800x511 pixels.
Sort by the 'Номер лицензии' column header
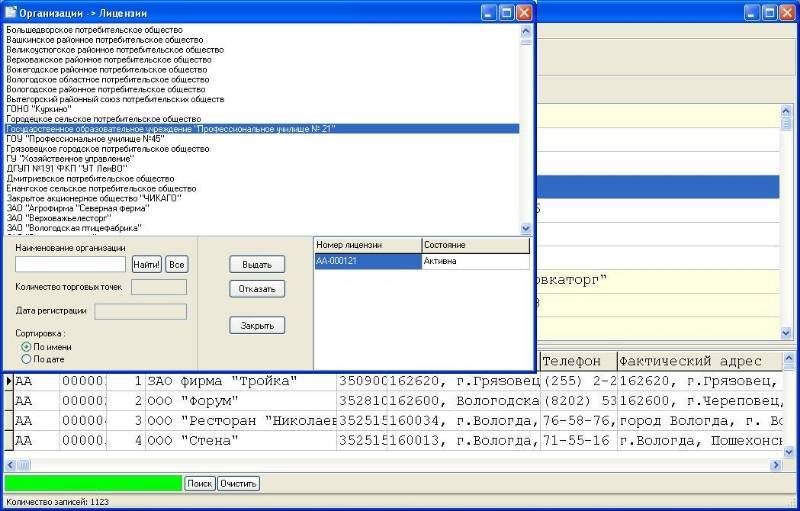pos(366,245)
